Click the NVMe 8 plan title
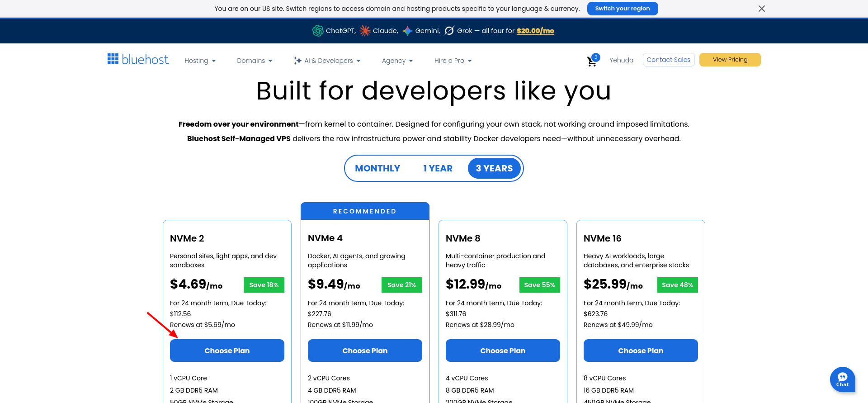 pyautogui.click(x=463, y=238)
